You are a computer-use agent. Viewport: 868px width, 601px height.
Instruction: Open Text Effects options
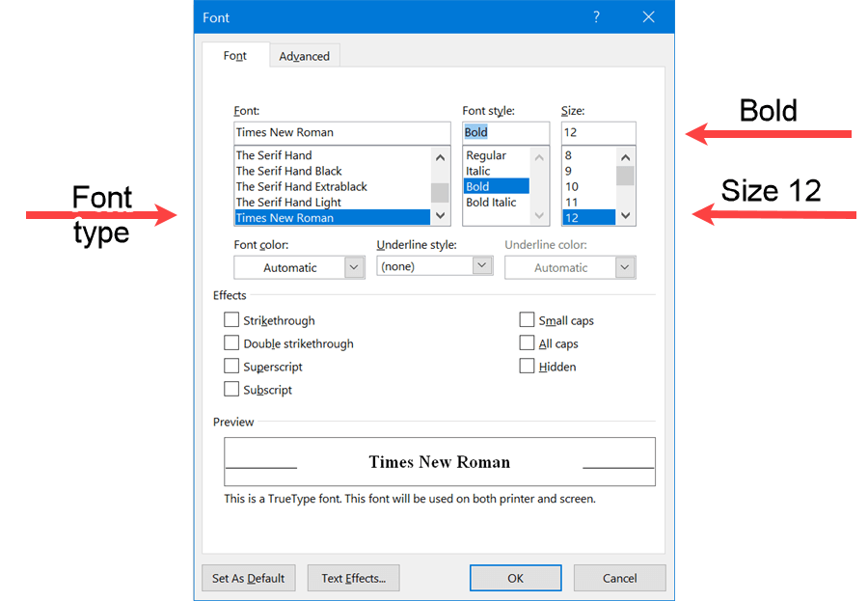[353, 578]
